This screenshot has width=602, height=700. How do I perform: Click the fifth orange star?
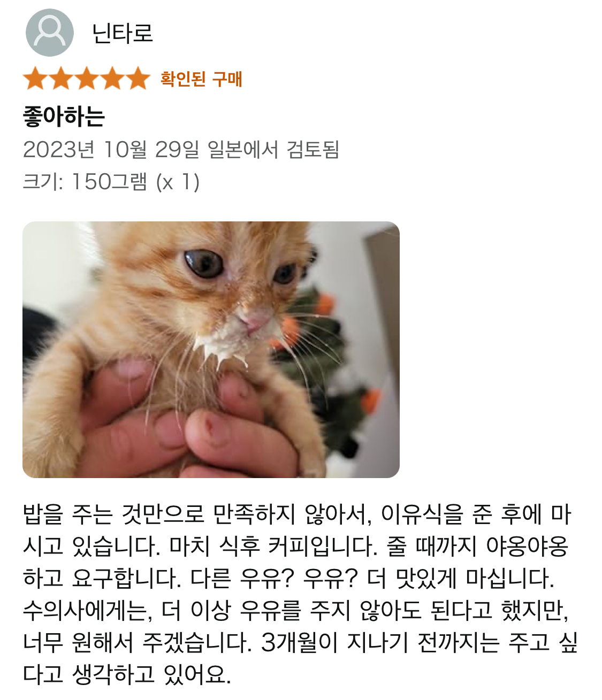pyautogui.click(x=138, y=79)
